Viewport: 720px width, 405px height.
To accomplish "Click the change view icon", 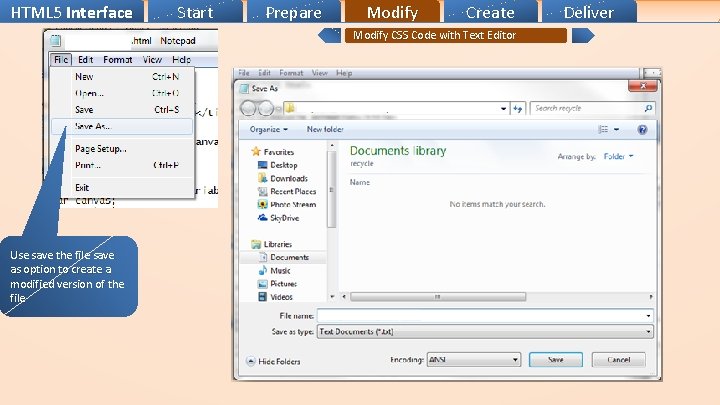I will pyautogui.click(x=603, y=129).
